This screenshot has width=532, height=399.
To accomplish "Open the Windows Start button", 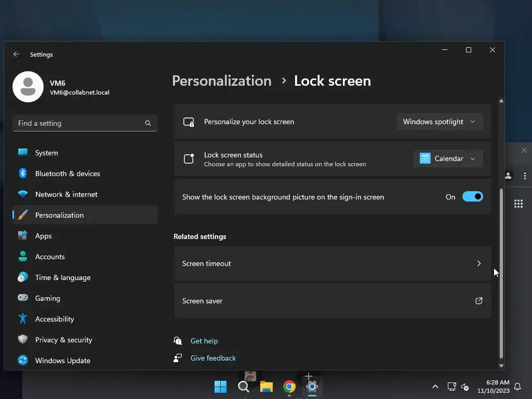I will point(220,387).
